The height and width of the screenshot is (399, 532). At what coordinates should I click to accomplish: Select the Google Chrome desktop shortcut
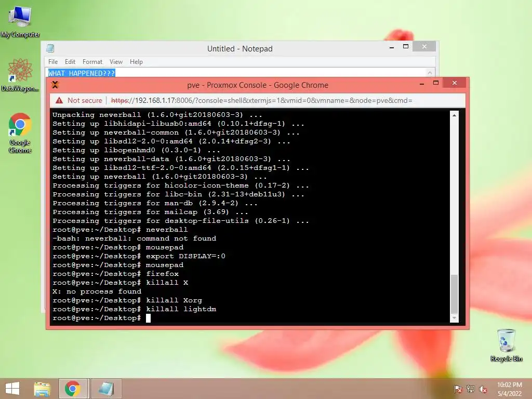click(20, 133)
